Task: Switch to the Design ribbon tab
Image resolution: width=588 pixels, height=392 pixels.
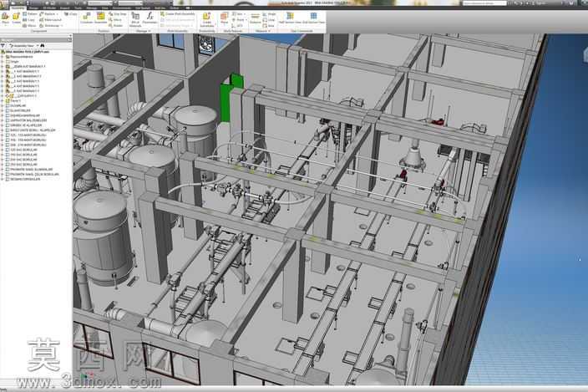Action: point(33,8)
